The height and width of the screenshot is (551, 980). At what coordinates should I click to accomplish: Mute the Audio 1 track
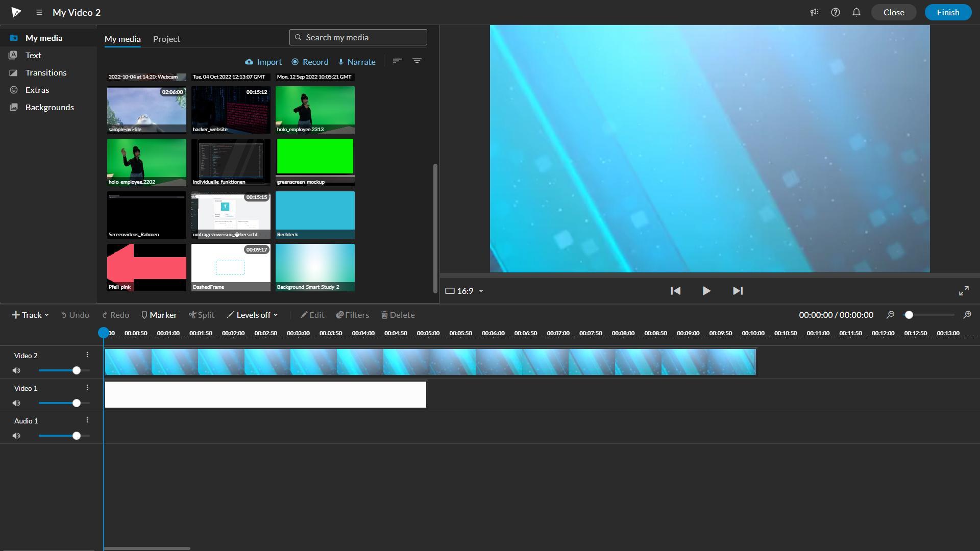click(x=16, y=436)
